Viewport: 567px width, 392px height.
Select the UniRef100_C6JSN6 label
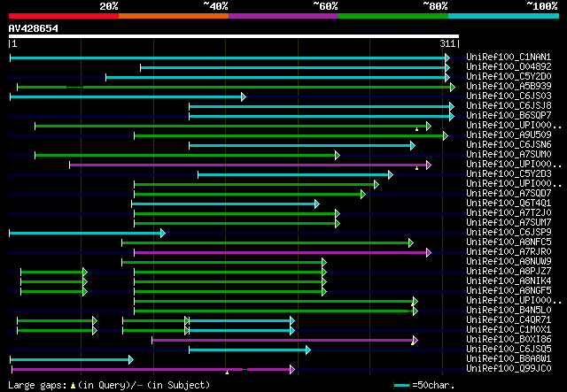pos(509,145)
